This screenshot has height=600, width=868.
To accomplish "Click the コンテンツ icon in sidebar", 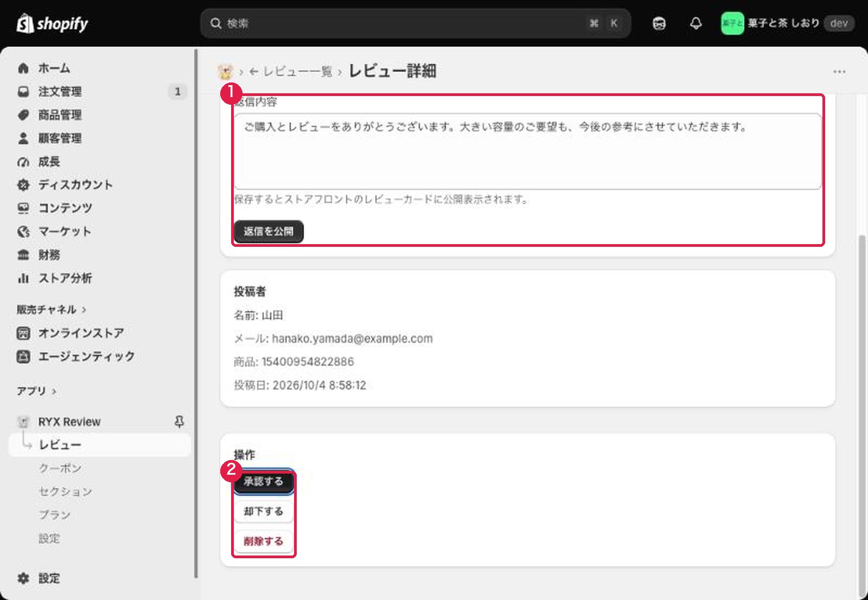I will click(23, 208).
